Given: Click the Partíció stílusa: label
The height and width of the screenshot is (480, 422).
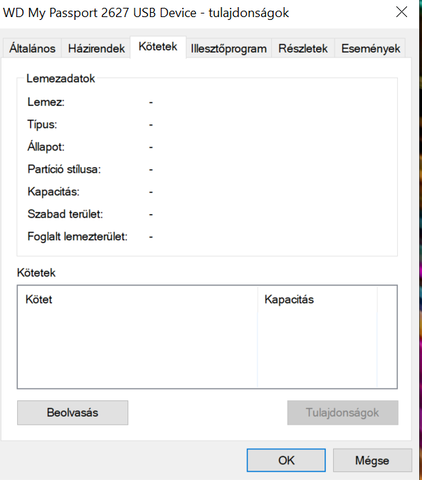Looking at the screenshot, I should pyautogui.click(x=64, y=169).
